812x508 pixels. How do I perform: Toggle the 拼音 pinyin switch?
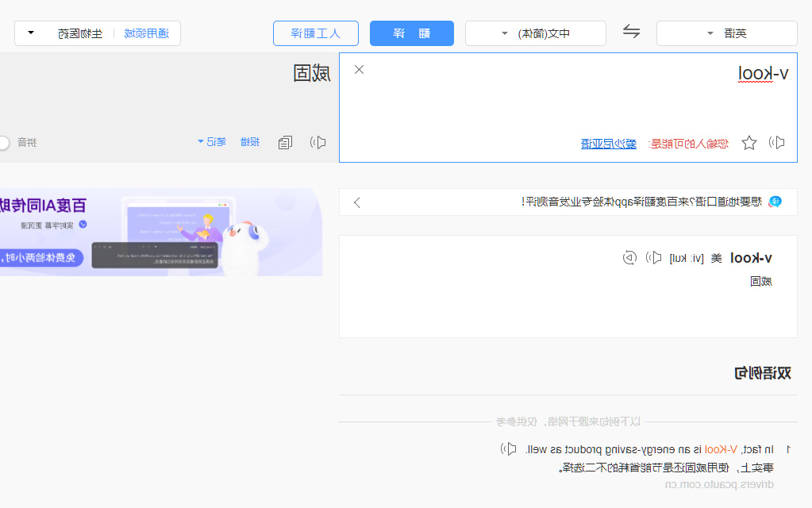pos(4,143)
